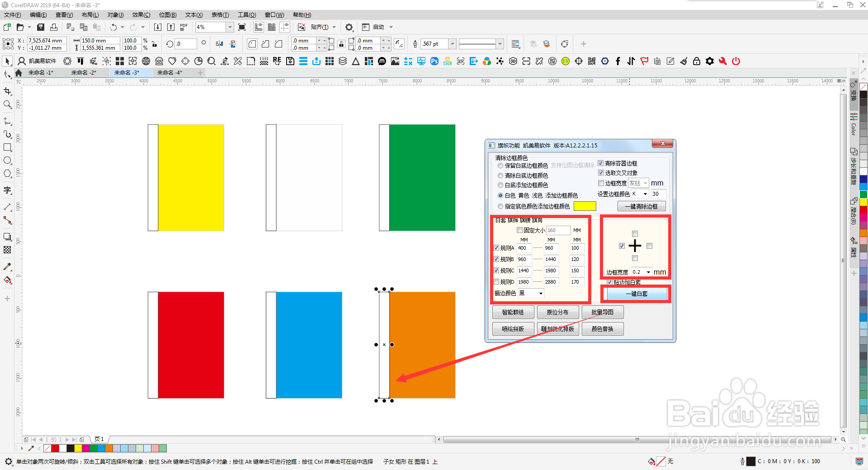This screenshot has height=470, width=868.
Task: Activate the Text tool
Action: tap(7, 190)
